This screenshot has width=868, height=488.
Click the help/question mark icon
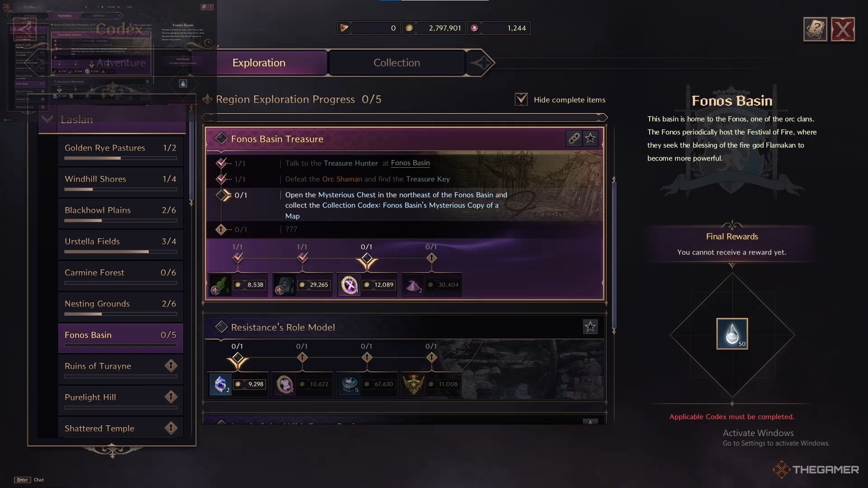pos(815,28)
